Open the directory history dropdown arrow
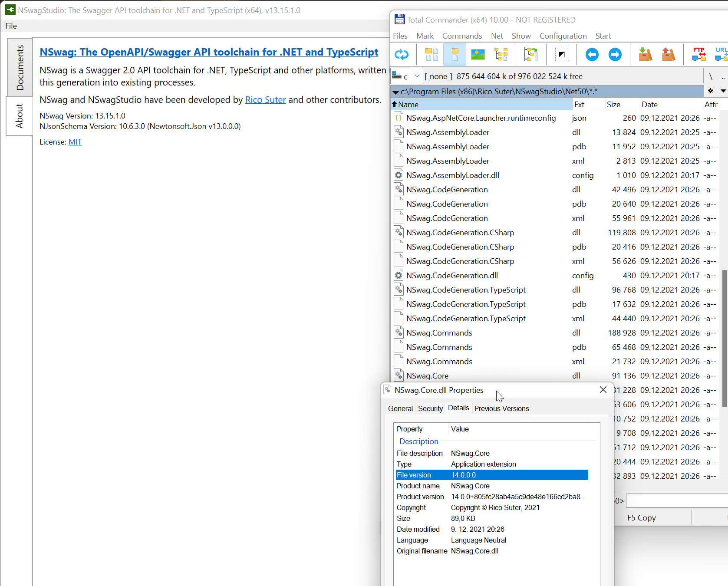The image size is (728, 586). pyautogui.click(x=723, y=91)
